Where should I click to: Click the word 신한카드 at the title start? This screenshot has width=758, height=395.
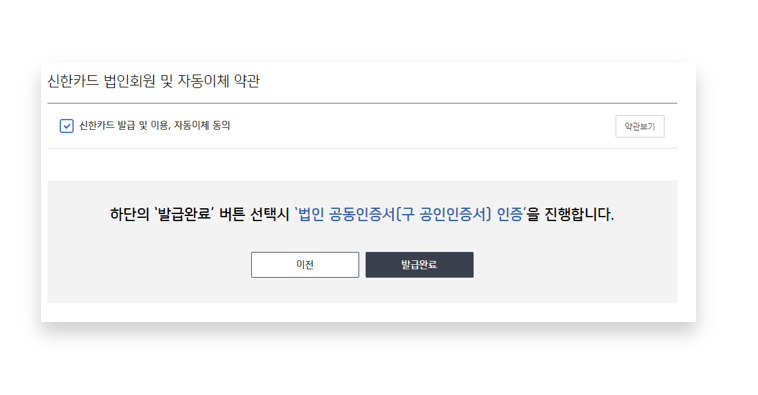[x=73, y=81]
